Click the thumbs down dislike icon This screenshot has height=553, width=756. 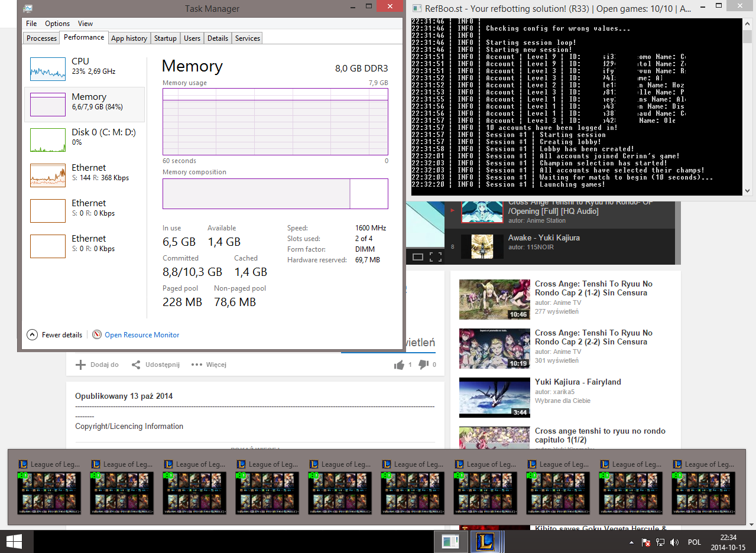[x=424, y=365]
